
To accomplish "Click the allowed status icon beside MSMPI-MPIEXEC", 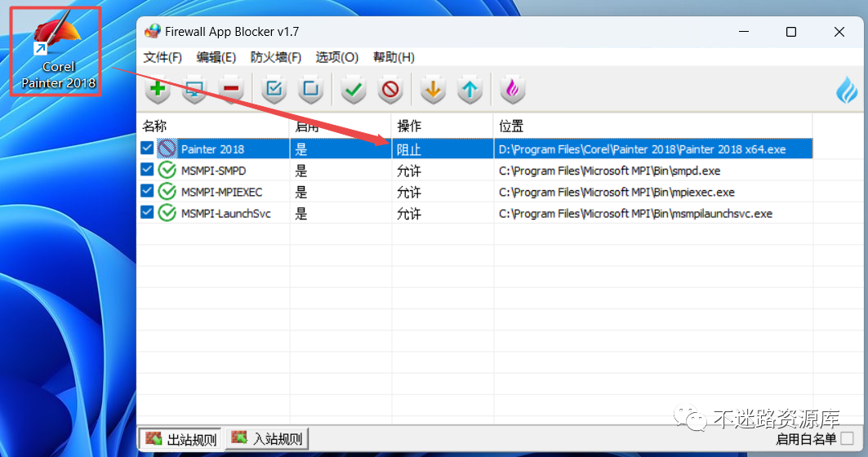I will pyautogui.click(x=167, y=192).
